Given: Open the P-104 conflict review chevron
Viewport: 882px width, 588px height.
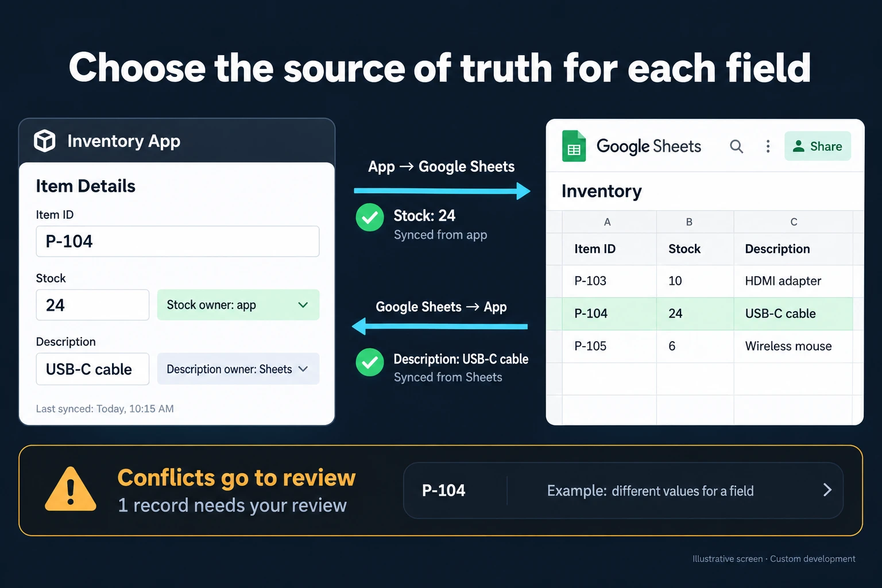Looking at the screenshot, I should pyautogui.click(x=827, y=490).
